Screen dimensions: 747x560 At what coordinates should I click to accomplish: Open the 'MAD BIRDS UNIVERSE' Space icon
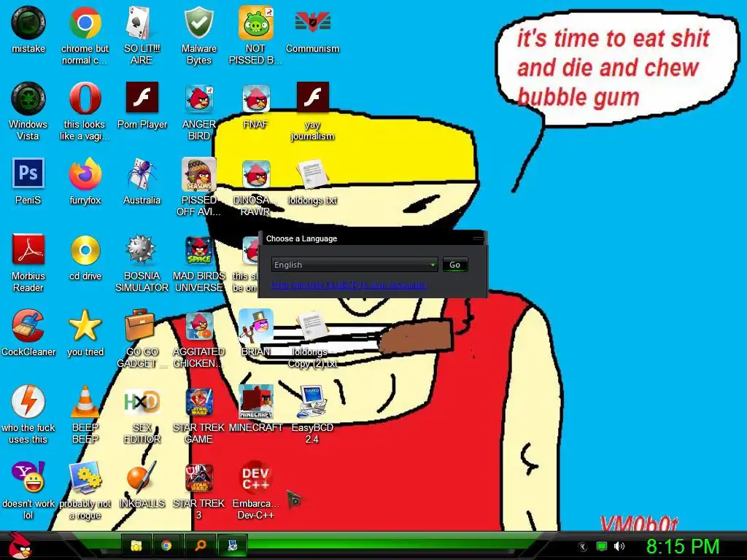point(198,250)
